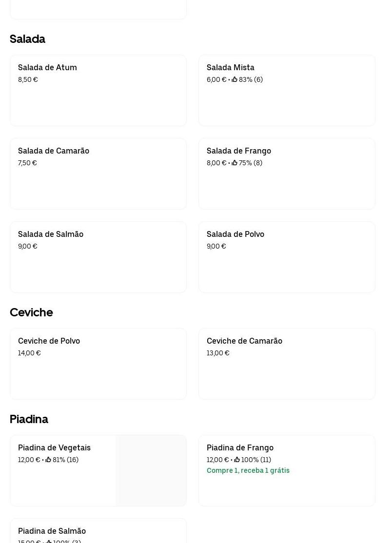Select Salada de Salmão item

tap(98, 257)
